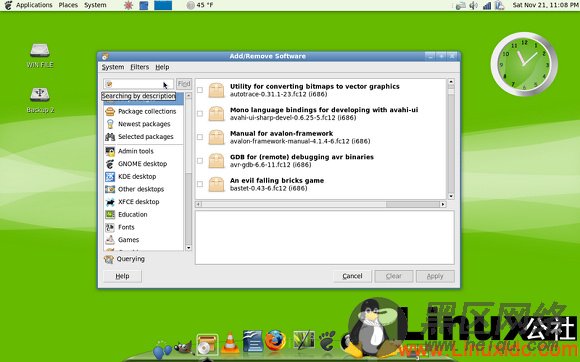580x362 pixels.
Task: Open OpenOffice Writer from the dock
Action: (253, 341)
